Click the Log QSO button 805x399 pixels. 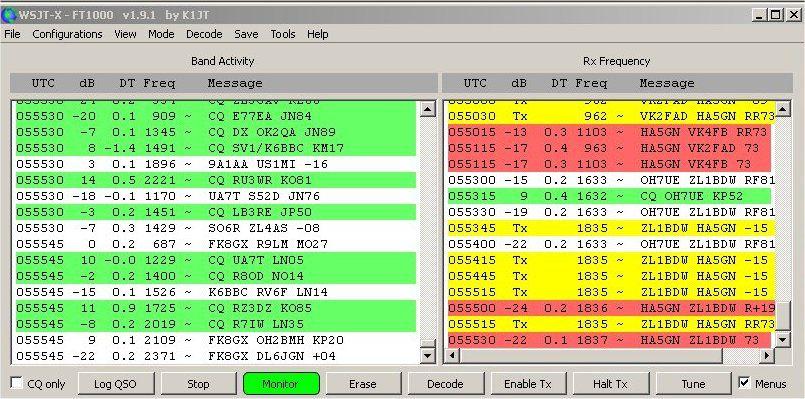117,384
